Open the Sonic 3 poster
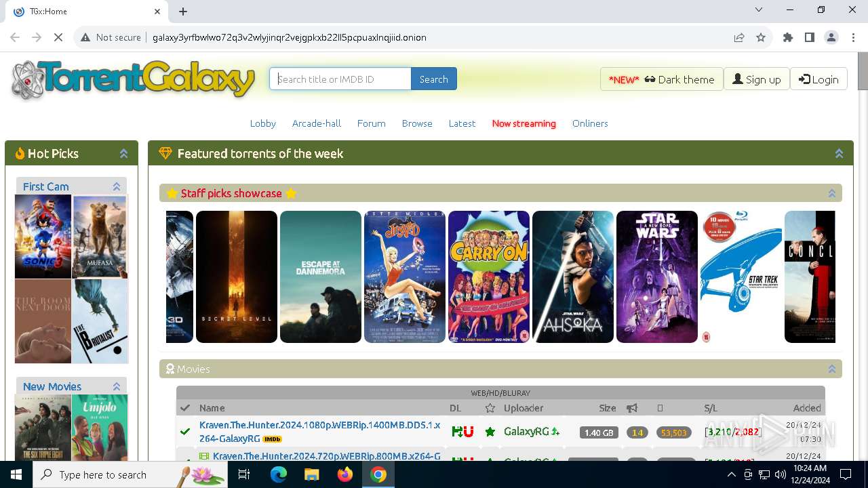The width and height of the screenshot is (868, 488). point(43,237)
